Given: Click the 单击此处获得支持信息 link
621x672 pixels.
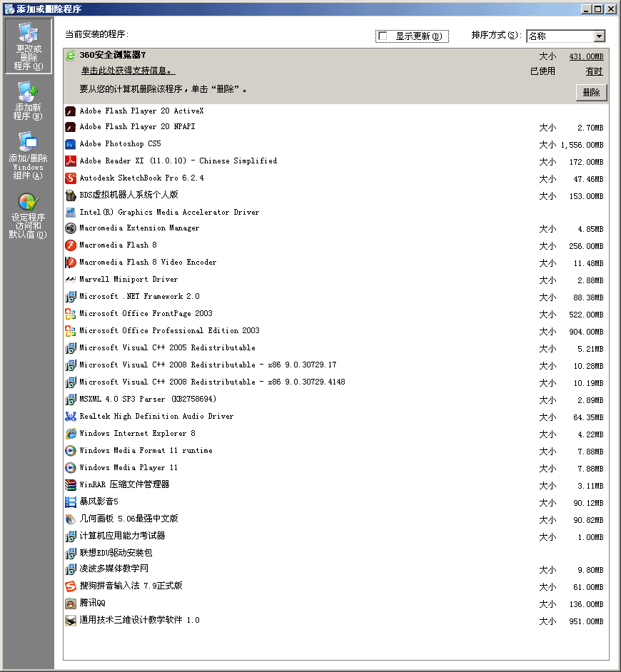Looking at the screenshot, I should 128,71.
